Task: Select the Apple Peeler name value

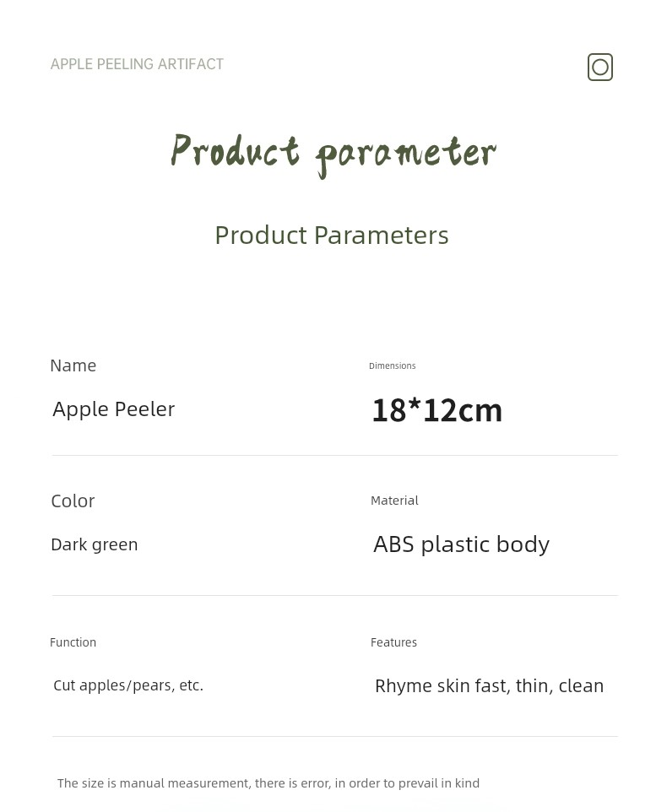Action: pos(114,409)
